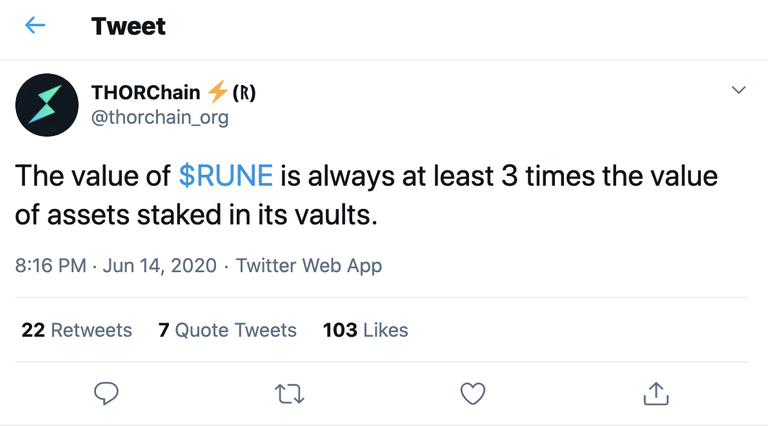Viewport: 768px width, 426px height.
Task: Click the 8:16 PM timestamp
Action: (50, 266)
